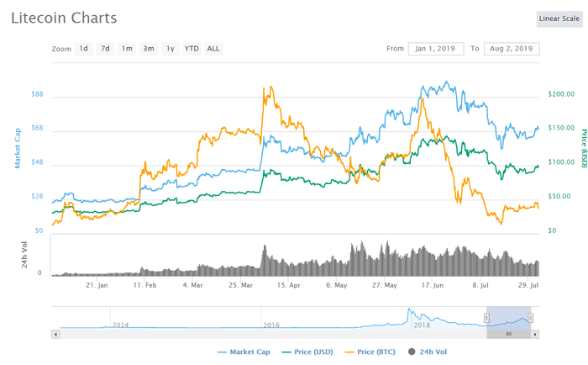The image size is (588, 365).
Task: Click the From date field Jan 1, 2019
Action: pos(436,49)
